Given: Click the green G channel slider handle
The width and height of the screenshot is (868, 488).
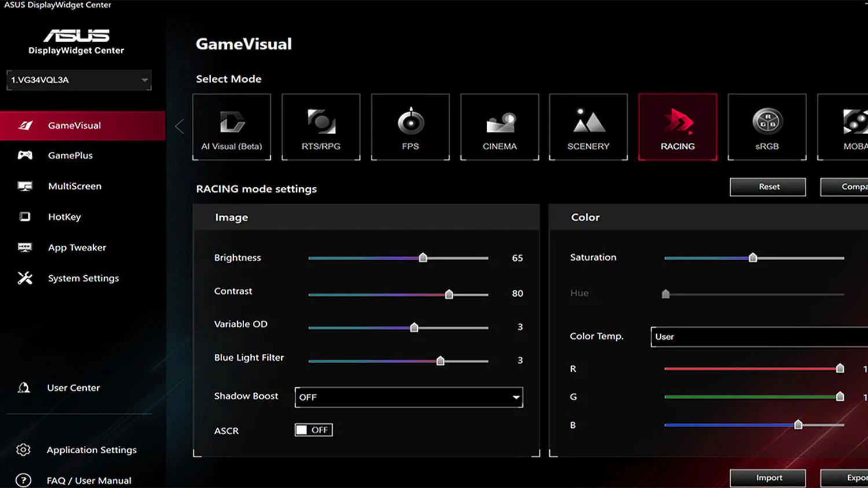Looking at the screenshot, I should coord(840,396).
